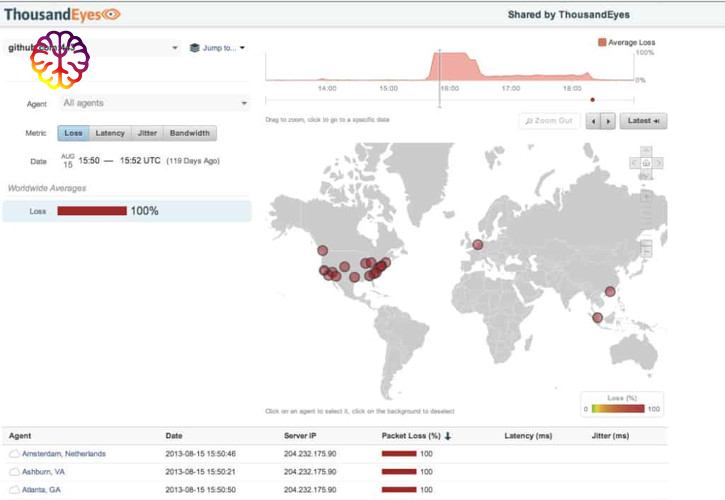Click the 15:50 — 15:52 UTC date range
The width and height of the screenshot is (725, 500).
coord(119,160)
